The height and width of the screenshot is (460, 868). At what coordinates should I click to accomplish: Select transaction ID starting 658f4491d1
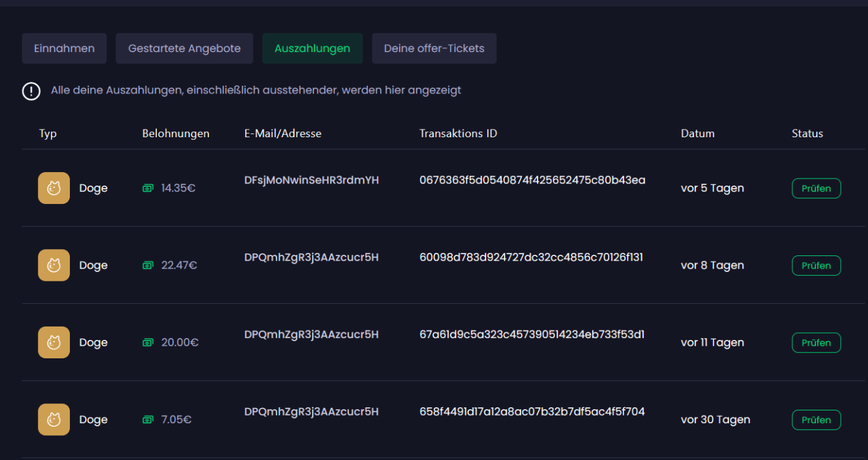[532, 412]
